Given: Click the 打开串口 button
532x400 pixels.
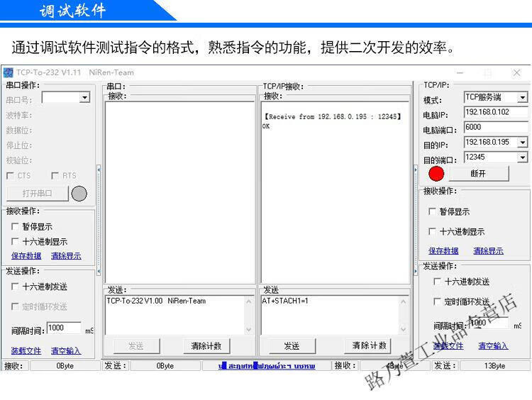Looking at the screenshot, I should (x=38, y=194).
